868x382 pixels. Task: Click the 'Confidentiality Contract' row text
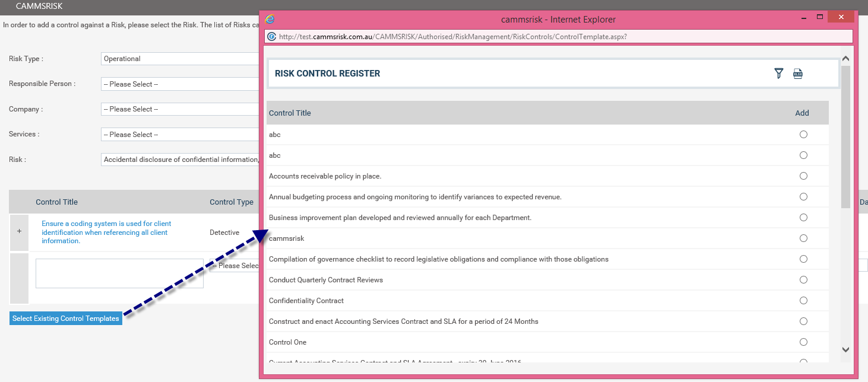click(x=306, y=301)
